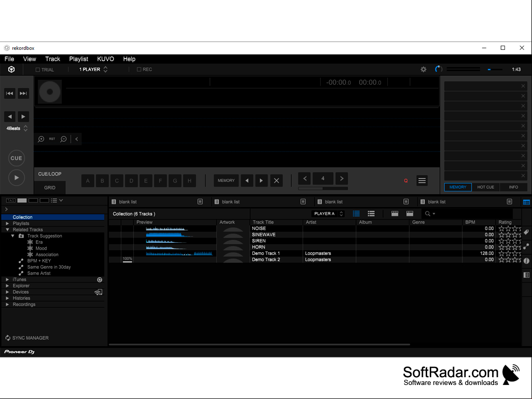
Task: Toggle the TAG filter button
Action: click(x=10, y=200)
